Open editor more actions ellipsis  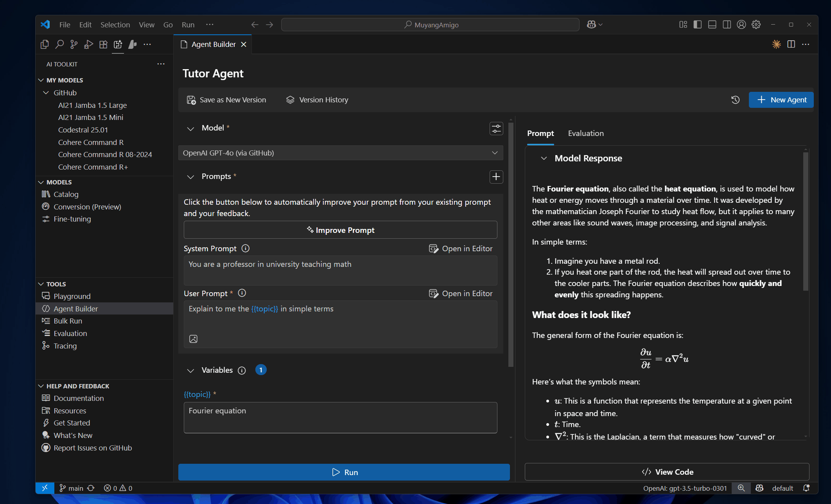point(806,45)
